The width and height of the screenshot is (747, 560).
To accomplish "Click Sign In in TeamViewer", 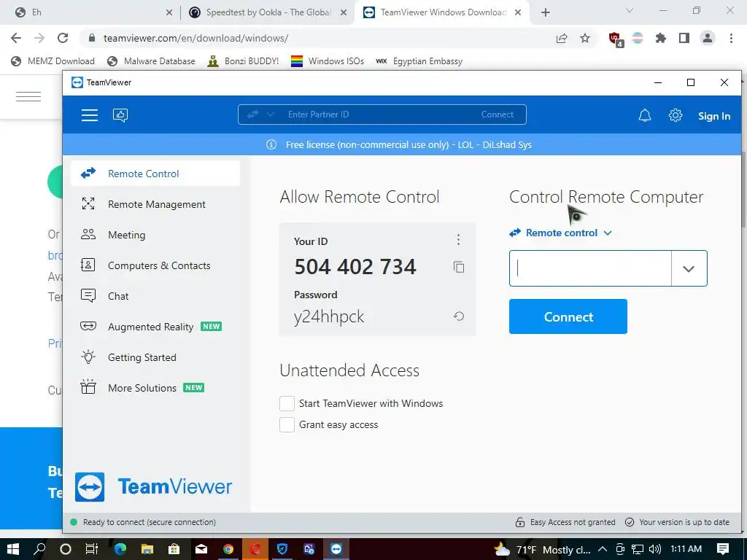I will pyautogui.click(x=713, y=116).
